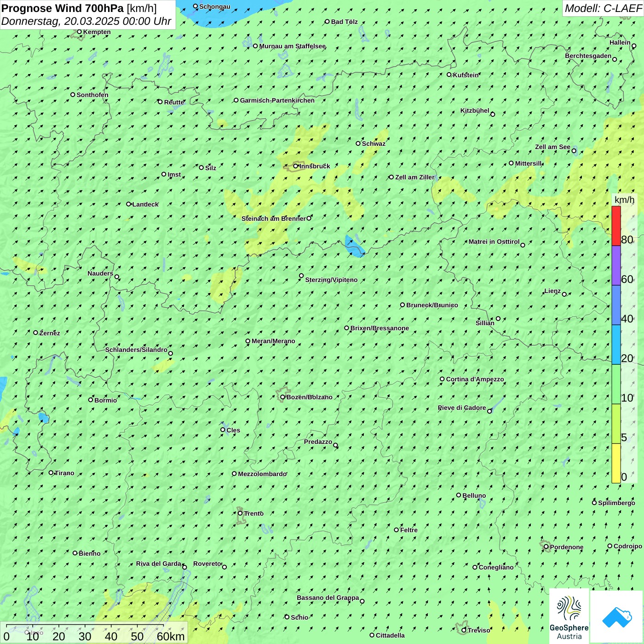Select the Innsbruck city label
644x644 pixels.
[315, 166]
